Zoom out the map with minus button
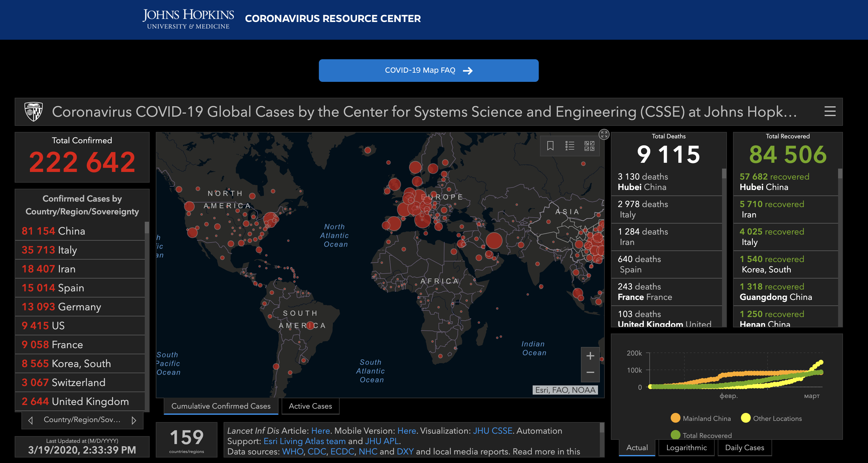868x463 pixels. pos(590,372)
